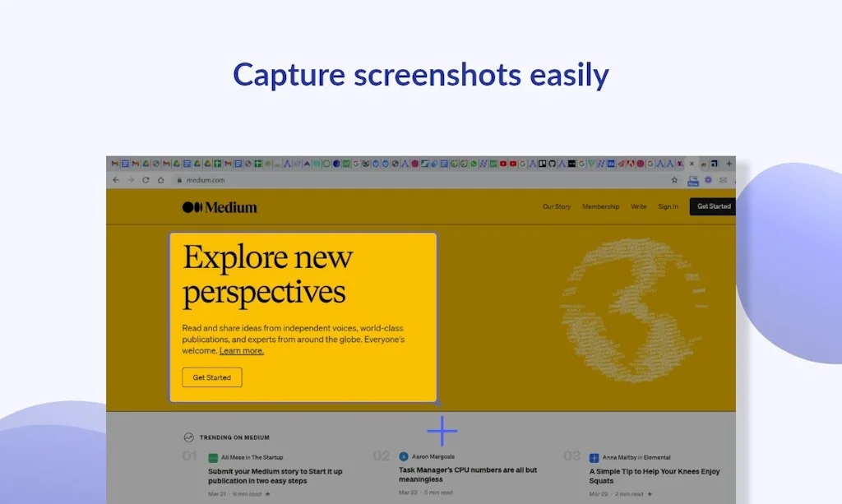Click the Write navigation link
The height and width of the screenshot is (504, 842).
tap(639, 206)
